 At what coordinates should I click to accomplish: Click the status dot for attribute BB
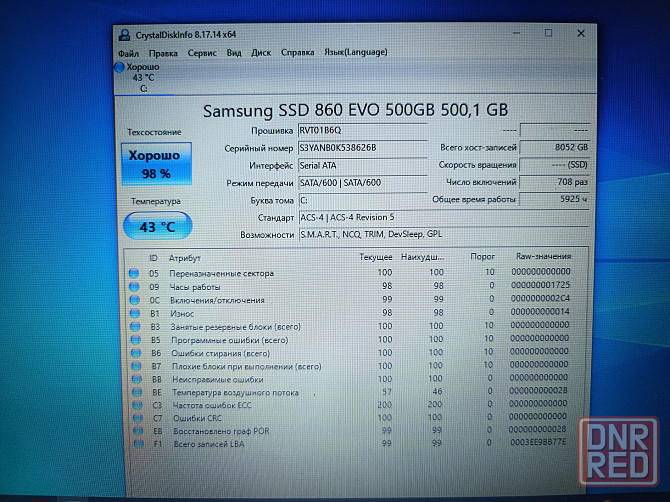[x=137, y=379]
